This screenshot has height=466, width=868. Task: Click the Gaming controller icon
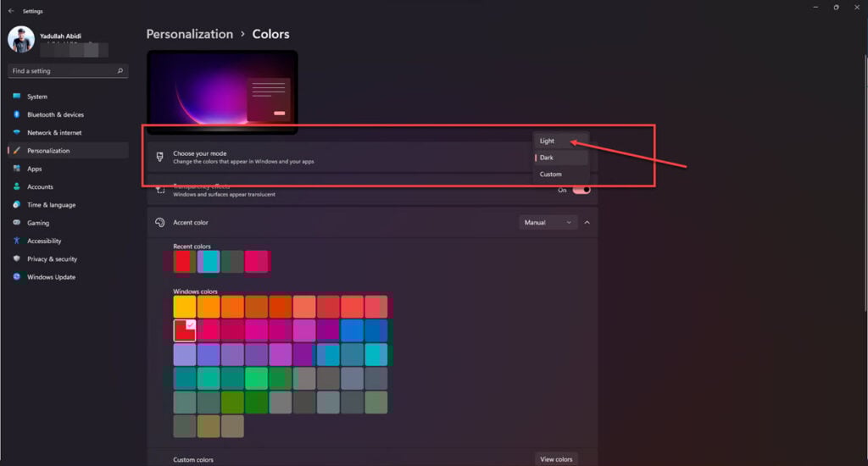pos(17,223)
